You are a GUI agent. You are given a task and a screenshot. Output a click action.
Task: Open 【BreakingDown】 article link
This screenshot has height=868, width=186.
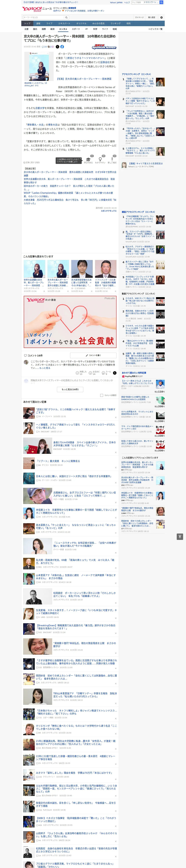click(76, 627)
